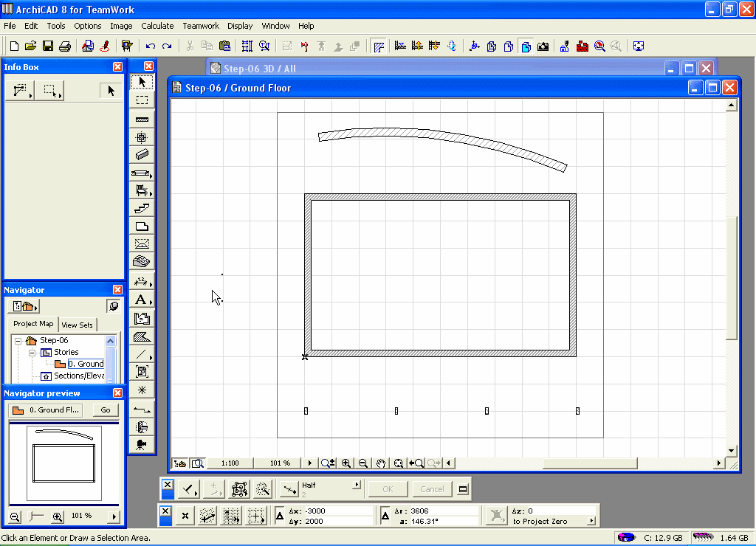This screenshot has height=546, width=756.
Task: Toggle the delta radius relative coordinate triangle
Action: [385, 516]
